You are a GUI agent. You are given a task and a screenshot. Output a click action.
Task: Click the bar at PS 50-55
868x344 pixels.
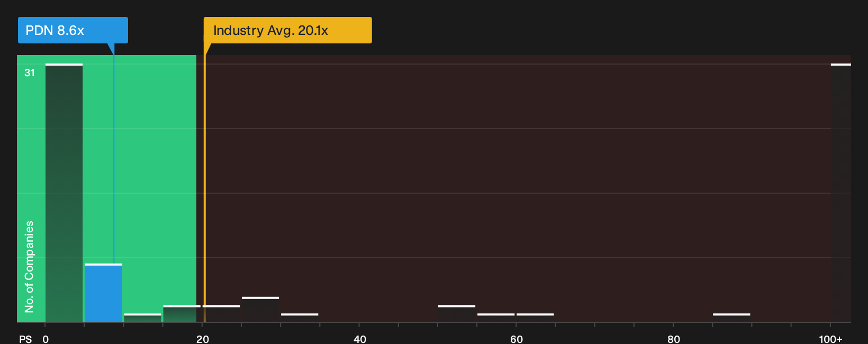click(457, 313)
